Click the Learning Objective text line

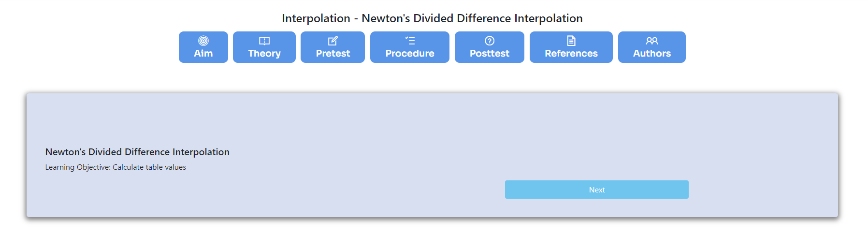(x=116, y=167)
